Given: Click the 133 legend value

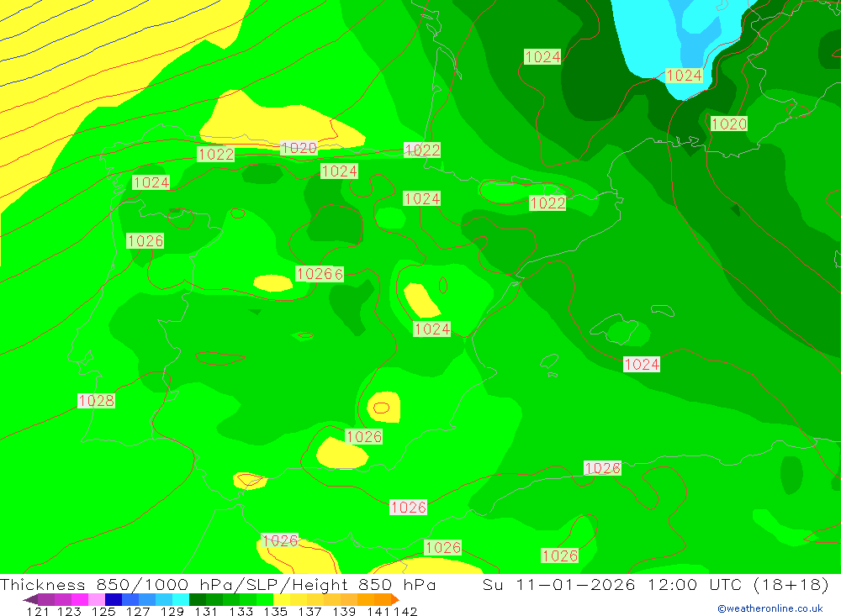Looking at the screenshot, I should [241, 611].
